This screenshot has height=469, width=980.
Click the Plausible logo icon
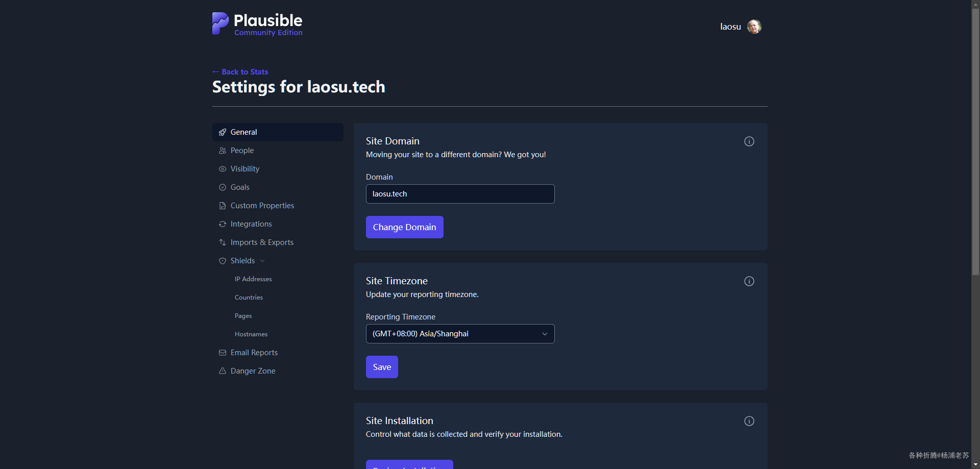pos(220,23)
